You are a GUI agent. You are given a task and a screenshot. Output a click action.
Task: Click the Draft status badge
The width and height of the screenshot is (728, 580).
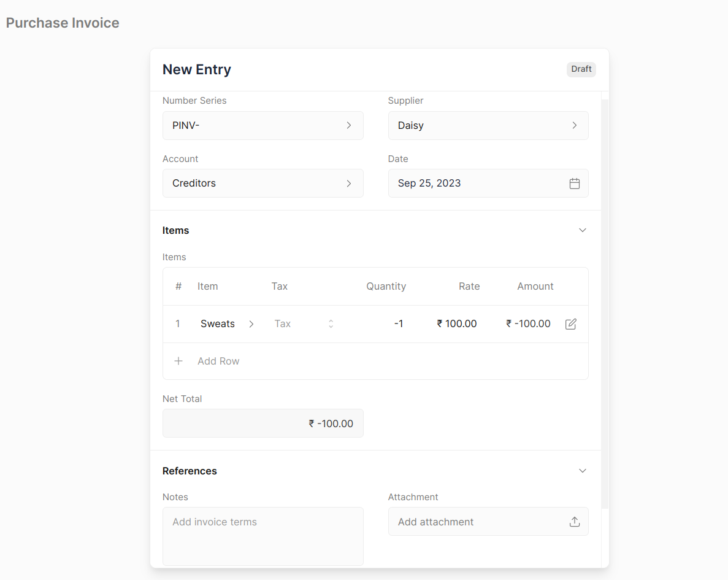(581, 69)
